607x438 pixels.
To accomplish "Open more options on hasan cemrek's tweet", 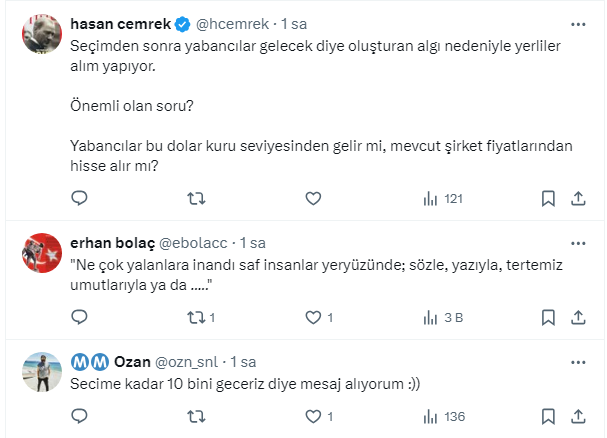I will pyautogui.click(x=577, y=23).
